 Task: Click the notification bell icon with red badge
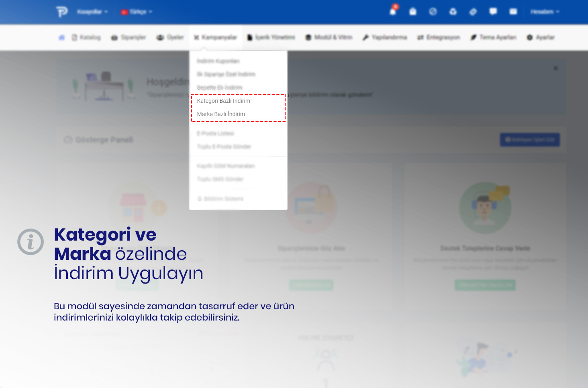(x=393, y=11)
